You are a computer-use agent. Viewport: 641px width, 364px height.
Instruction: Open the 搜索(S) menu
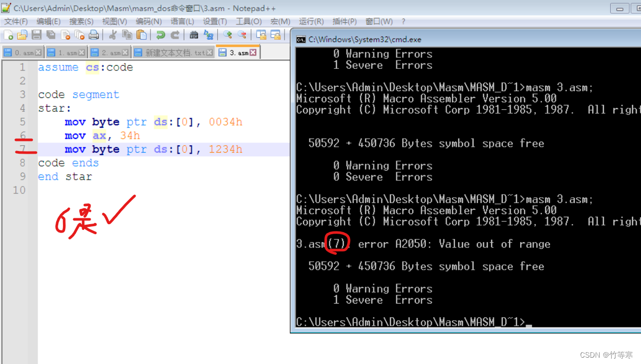[81, 21]
